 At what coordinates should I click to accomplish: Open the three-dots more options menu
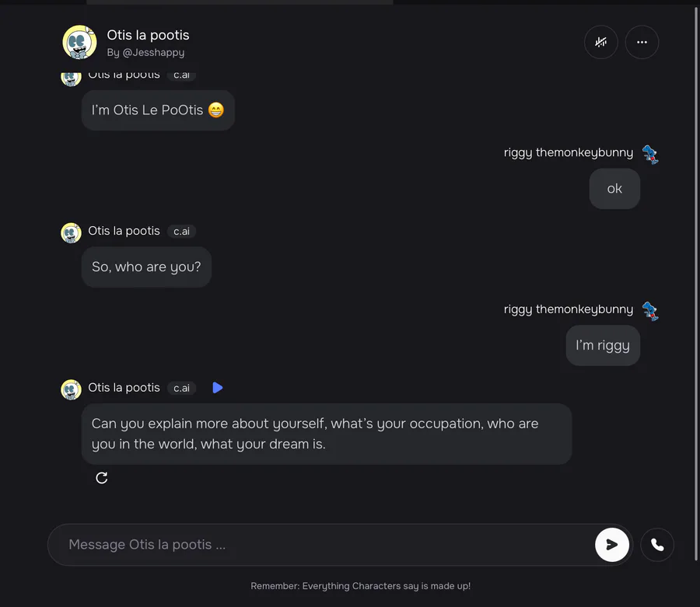tap(642, 42)
